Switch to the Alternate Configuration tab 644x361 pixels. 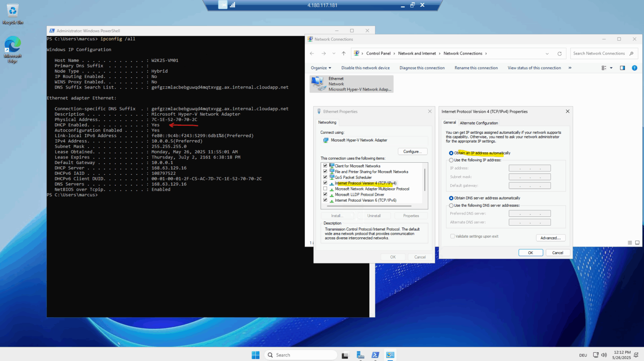pos(479,123)
